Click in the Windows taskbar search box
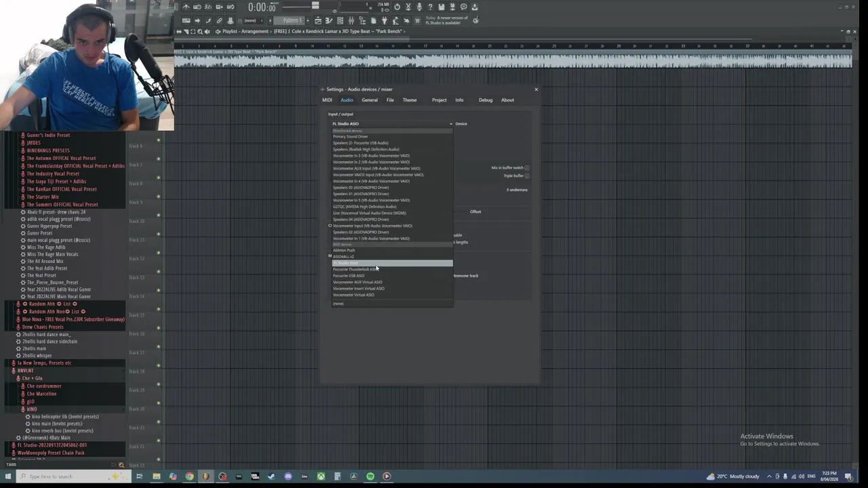Viewport: 868px width, 488px height. coord(75,476)
